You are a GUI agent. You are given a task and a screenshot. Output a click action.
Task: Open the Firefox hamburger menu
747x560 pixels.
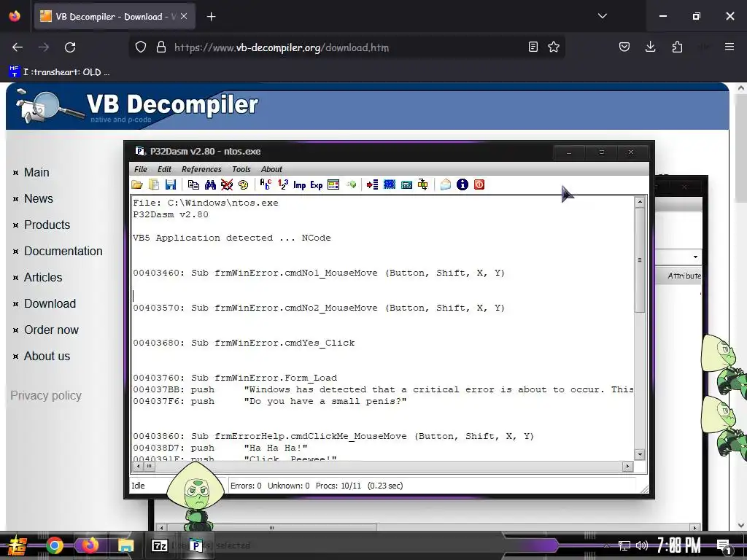(x=729, y=47)
